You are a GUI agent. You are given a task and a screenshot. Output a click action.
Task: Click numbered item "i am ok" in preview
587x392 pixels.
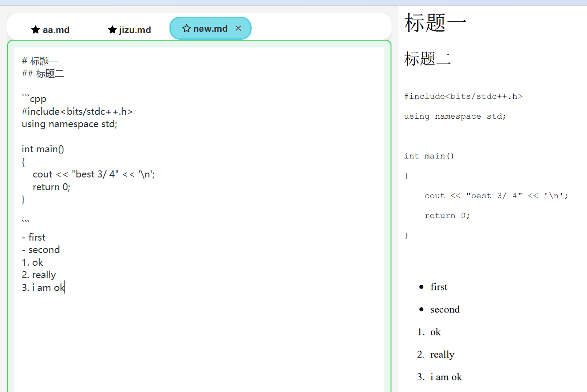[x=446, y=377]
